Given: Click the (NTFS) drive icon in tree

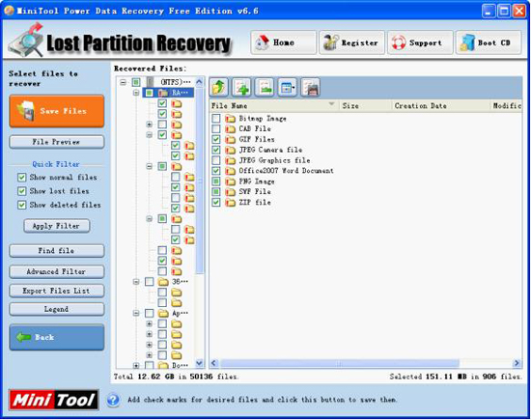Looking at the screenshot, I should [x=150, y=82].
